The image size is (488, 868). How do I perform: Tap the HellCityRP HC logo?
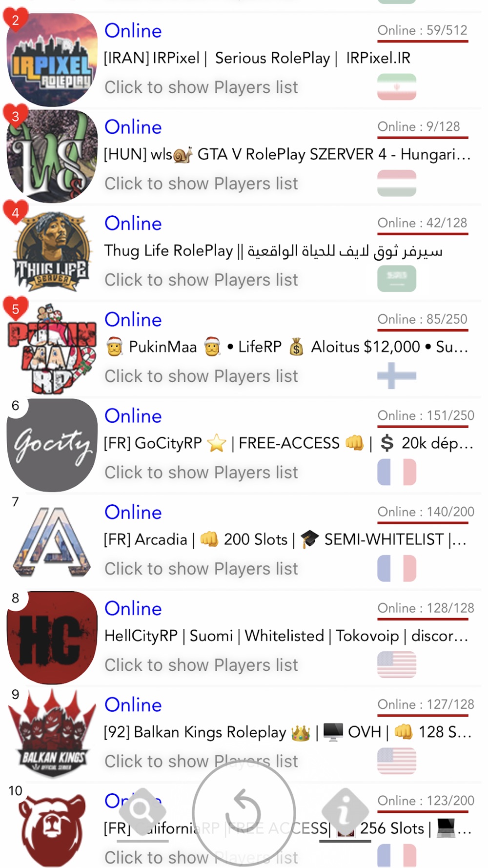(52, 637)
